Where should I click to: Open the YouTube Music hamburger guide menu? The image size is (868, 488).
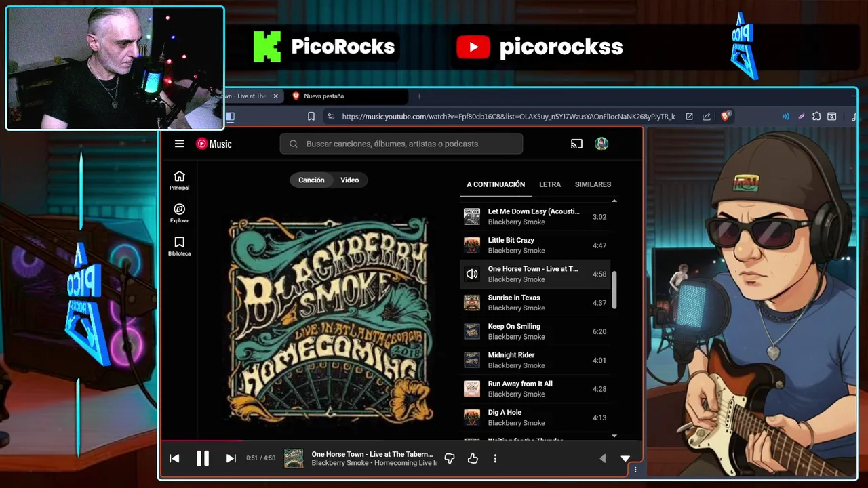pyautogui.click(x=179, y=144)
